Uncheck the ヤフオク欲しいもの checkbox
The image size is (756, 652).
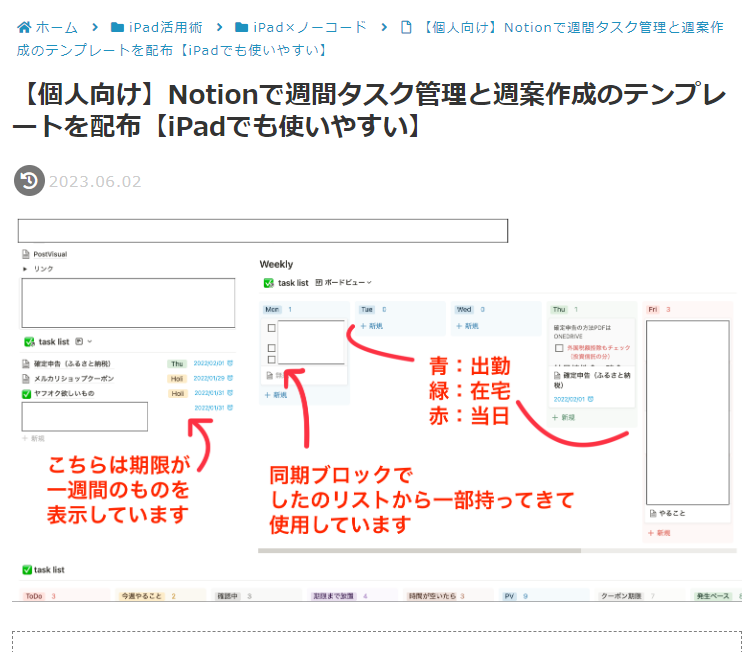point(27,394)
